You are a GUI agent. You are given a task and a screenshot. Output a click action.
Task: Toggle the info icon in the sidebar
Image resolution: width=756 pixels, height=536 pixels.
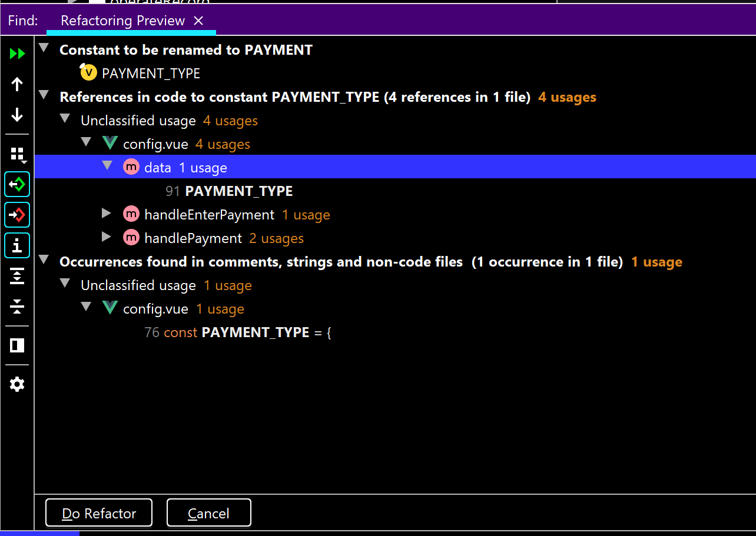pos(17,245)
